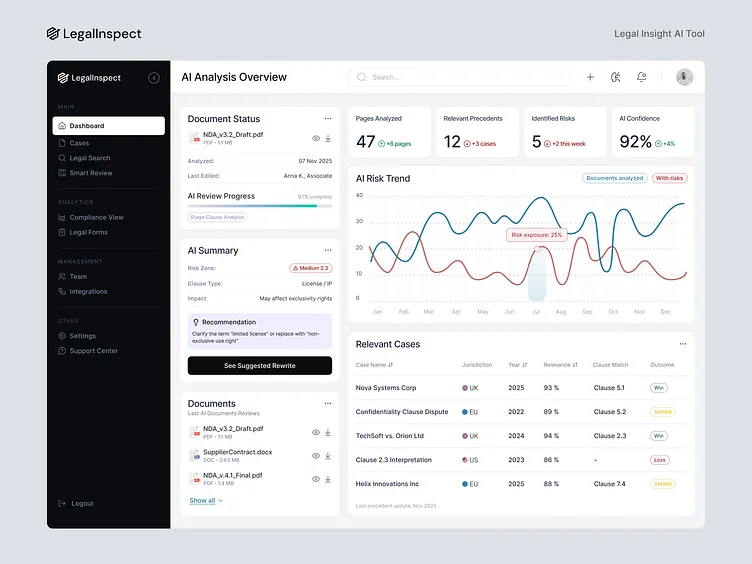Open the Relevant Cases options menu
The image size is (752, 564).
point(683,344)
